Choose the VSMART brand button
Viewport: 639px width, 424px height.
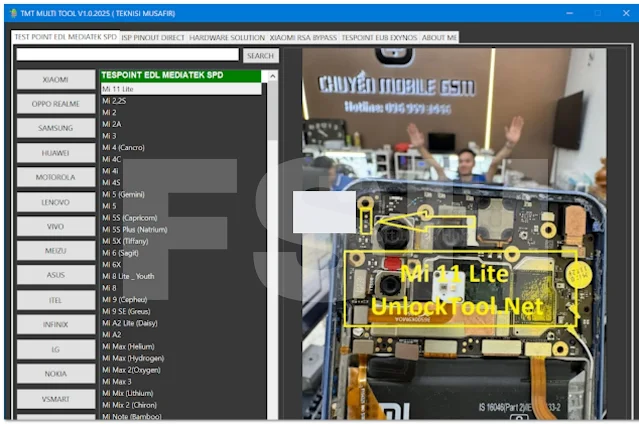click(56, 399)
